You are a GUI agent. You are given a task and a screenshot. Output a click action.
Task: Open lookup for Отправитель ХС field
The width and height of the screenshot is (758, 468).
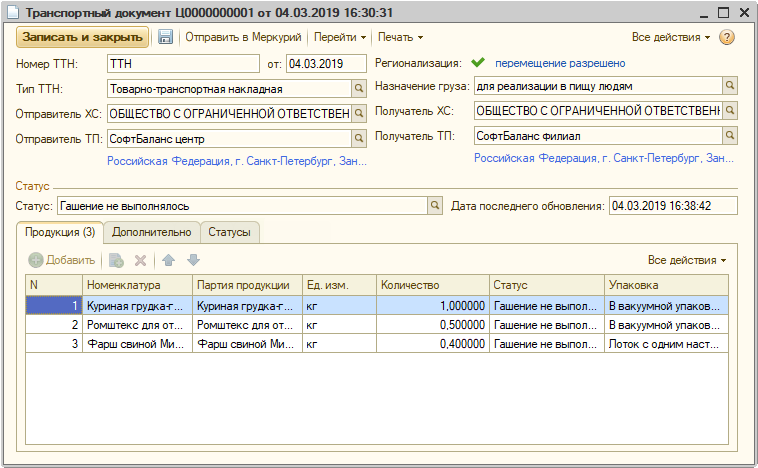(x=359, y=113)
